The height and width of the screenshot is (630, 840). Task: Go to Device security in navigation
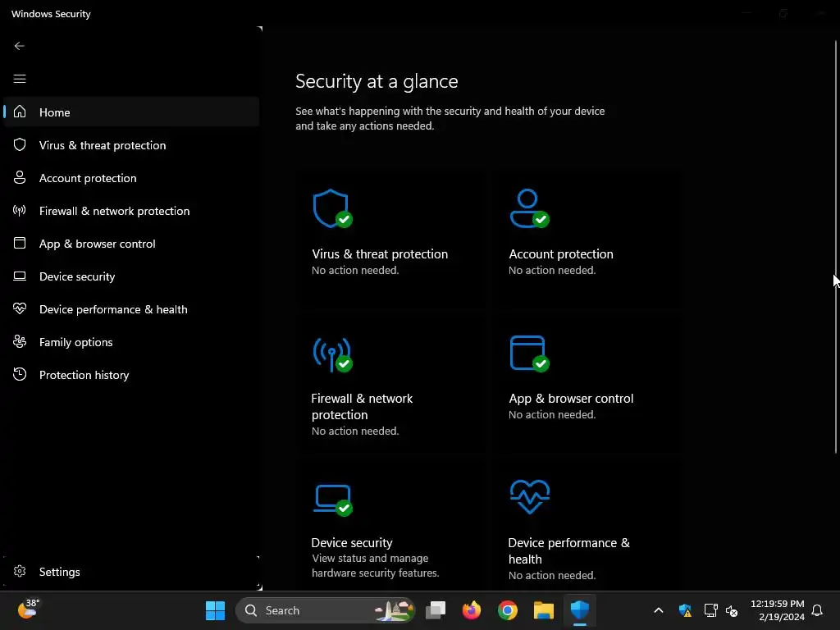tap(132, 276)
